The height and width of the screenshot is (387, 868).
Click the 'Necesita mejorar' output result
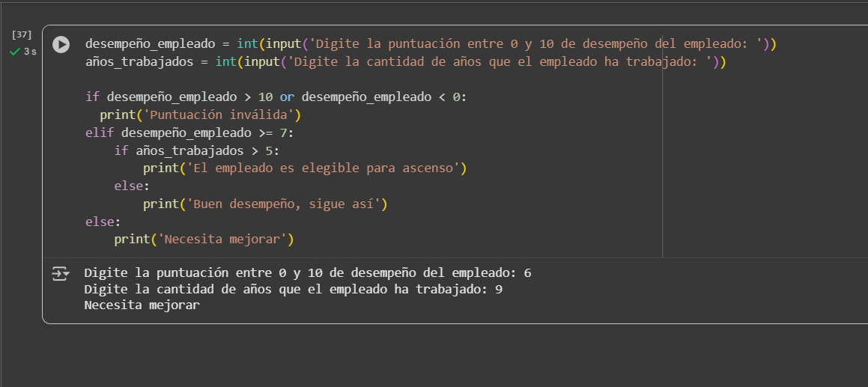click(x=142, y=305)
